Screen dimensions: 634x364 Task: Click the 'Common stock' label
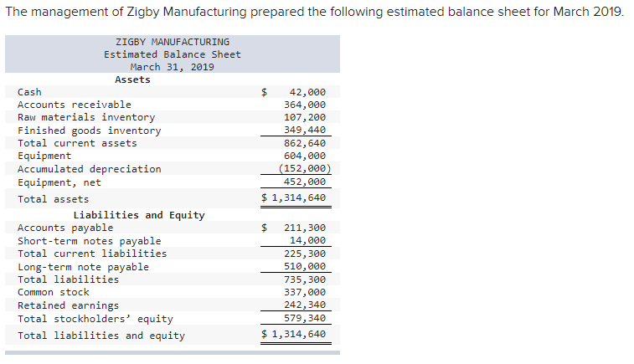54,292
